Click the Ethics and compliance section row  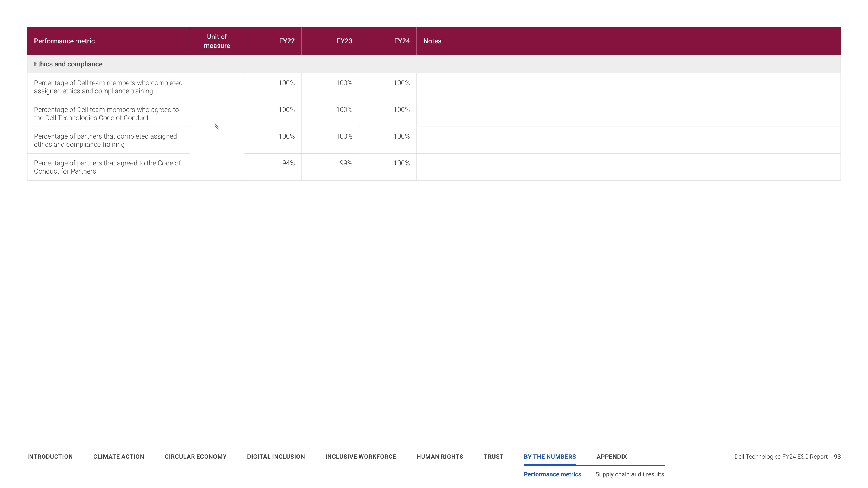pyautogui.click(x=434, y=64)
